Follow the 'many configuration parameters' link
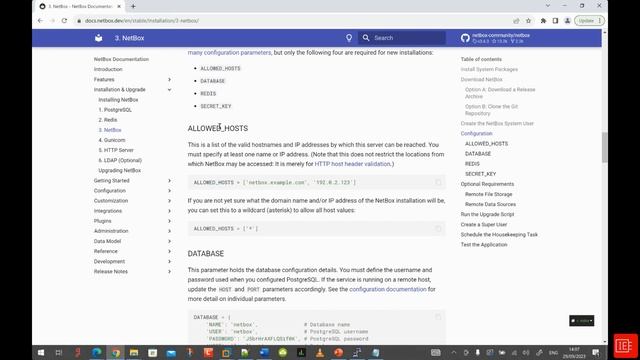The width and height of the screenshot is (640, 360). (229, 53)
